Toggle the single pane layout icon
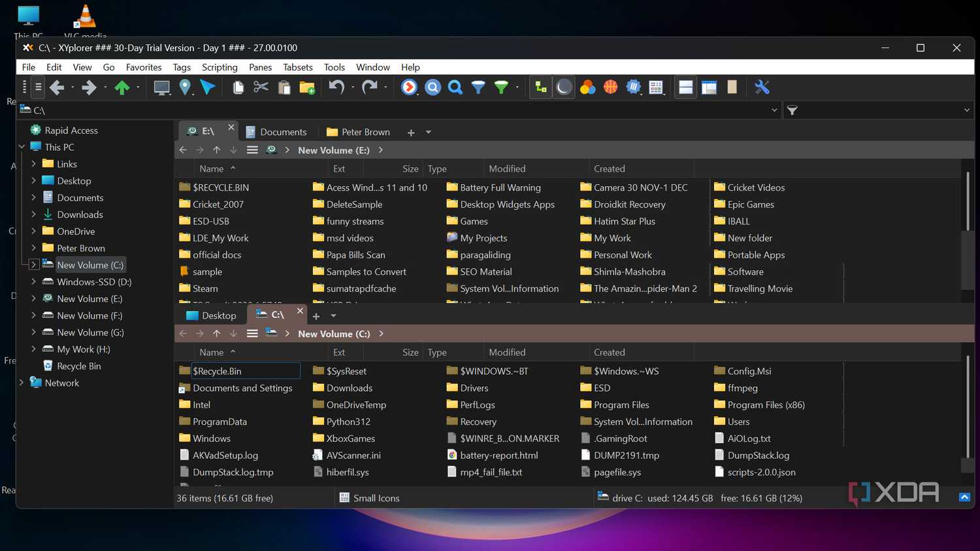The height and width of the screenshot is (551, 980). pos(732,87)
